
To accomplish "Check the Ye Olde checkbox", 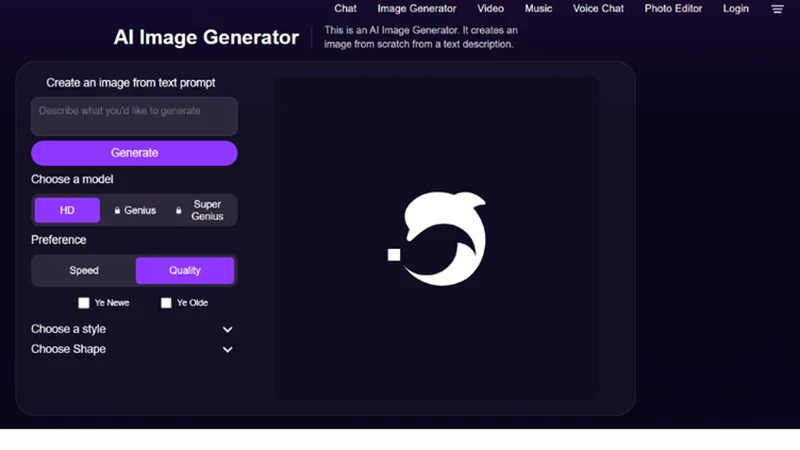I will [x=166, y=303].
